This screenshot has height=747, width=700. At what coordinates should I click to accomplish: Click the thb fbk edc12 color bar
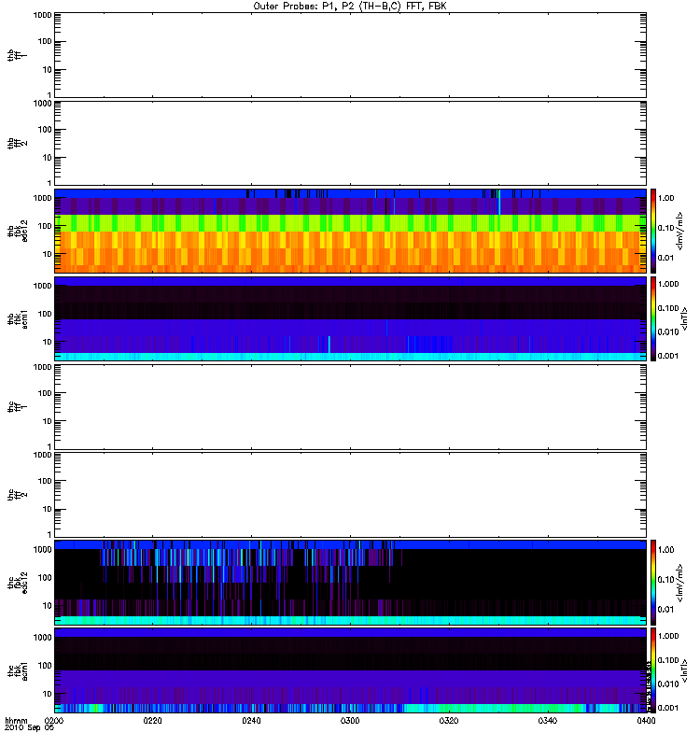pos(653,231)
